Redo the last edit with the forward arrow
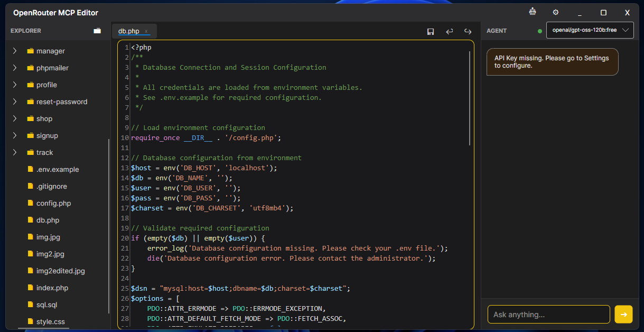Screen dimensions: 644x332 tap(468, 31)
